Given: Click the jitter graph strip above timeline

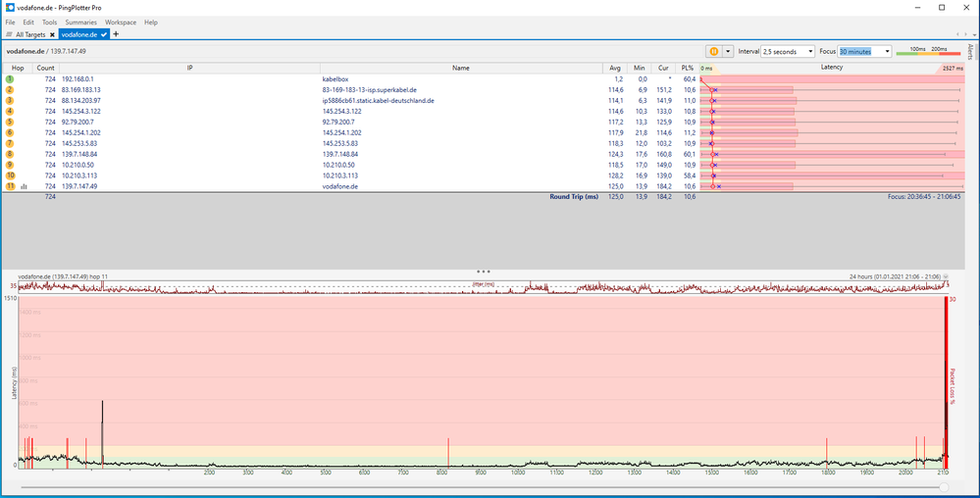Looking at the screenshot, I should tap(483, 287).
